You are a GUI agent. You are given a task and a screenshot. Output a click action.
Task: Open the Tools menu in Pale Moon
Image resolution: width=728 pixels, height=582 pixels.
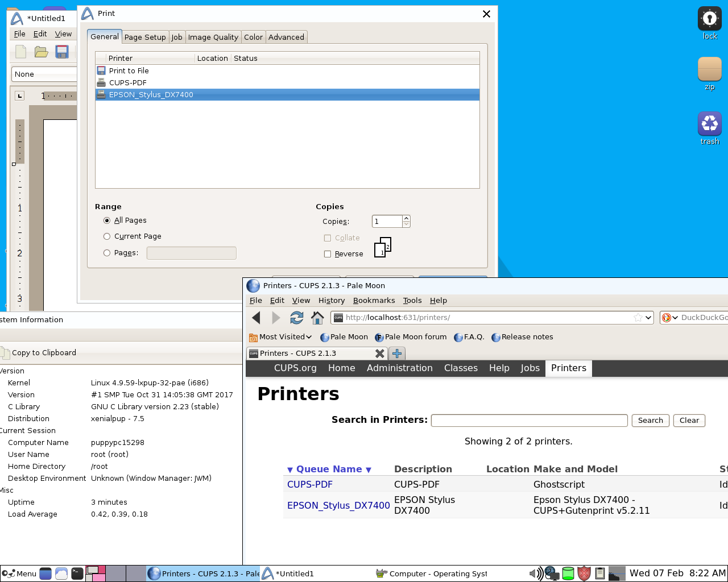coord(412,301)
